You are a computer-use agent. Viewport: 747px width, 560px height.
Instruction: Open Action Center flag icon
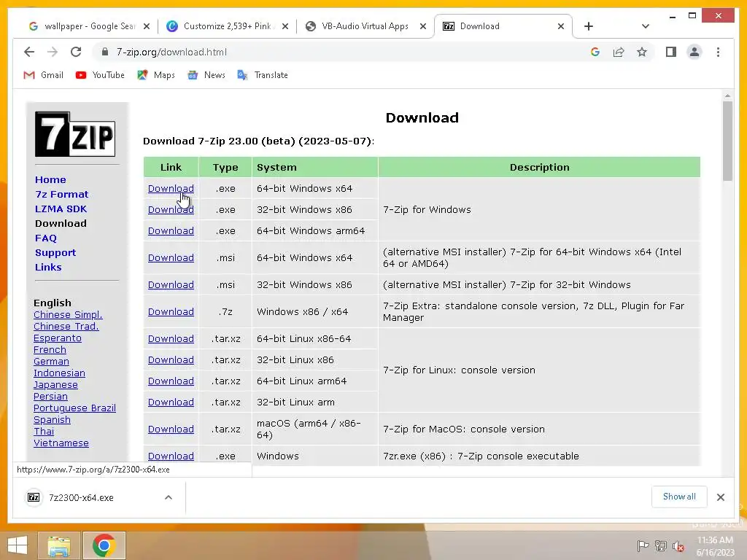[x=643, y=546]
